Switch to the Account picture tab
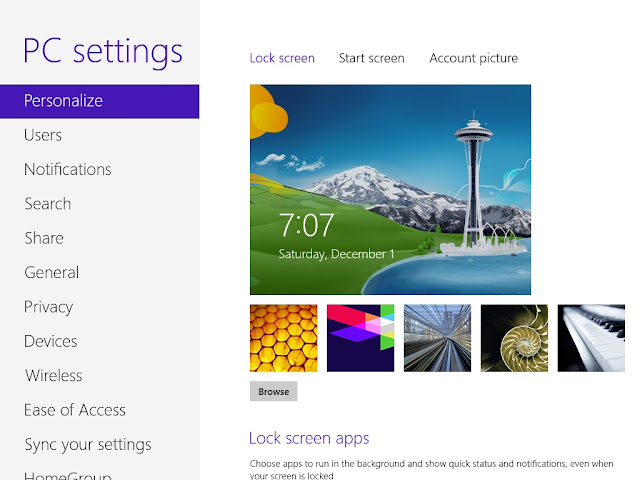 pos(473,58)
